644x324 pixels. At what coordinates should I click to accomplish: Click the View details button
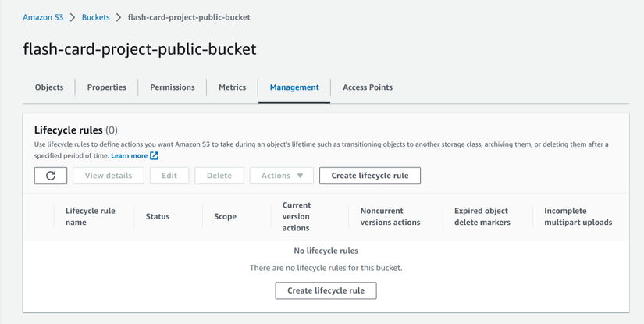109,176
